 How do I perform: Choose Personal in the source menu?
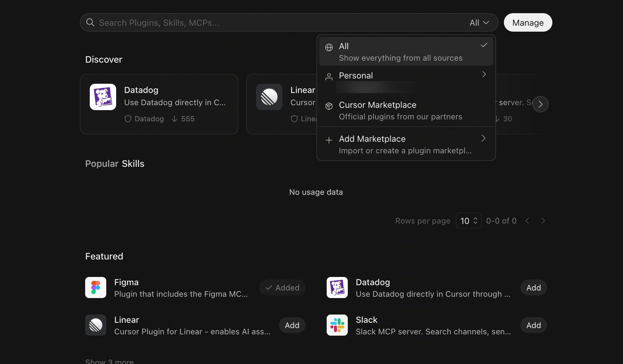[406, 81]
